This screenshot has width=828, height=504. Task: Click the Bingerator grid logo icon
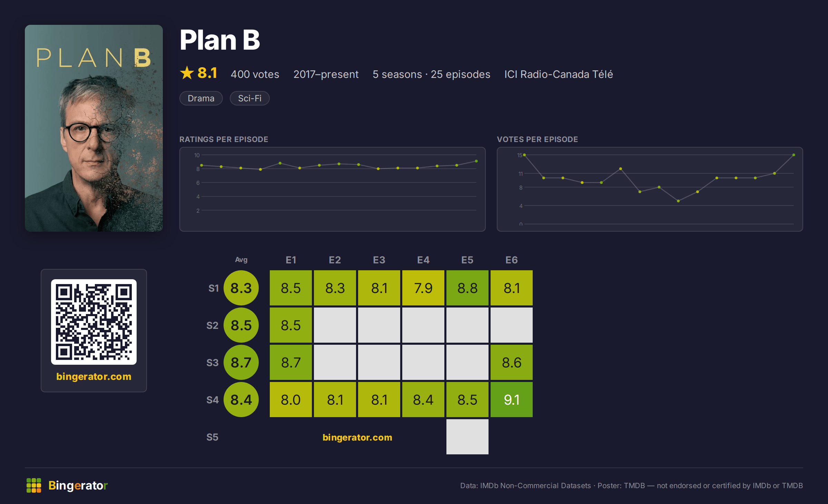click(34, 485)
